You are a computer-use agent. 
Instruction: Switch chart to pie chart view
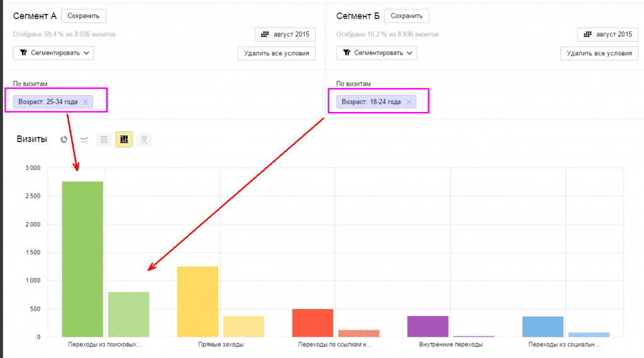click(64, 140)
